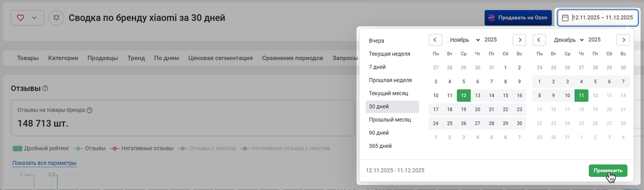Viewport: 644px width, 190px height.
Task: Click the Показать все параметры link
Action: tap(44, 163)
